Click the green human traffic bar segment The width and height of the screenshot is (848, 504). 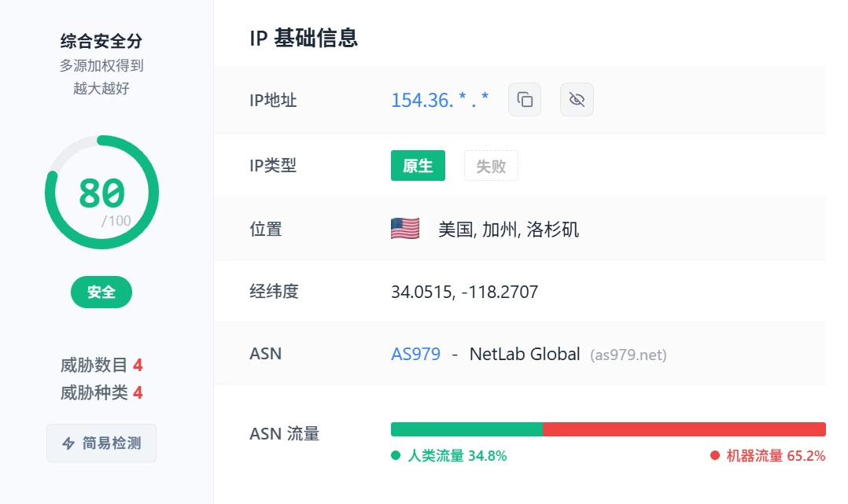(466, 429)
